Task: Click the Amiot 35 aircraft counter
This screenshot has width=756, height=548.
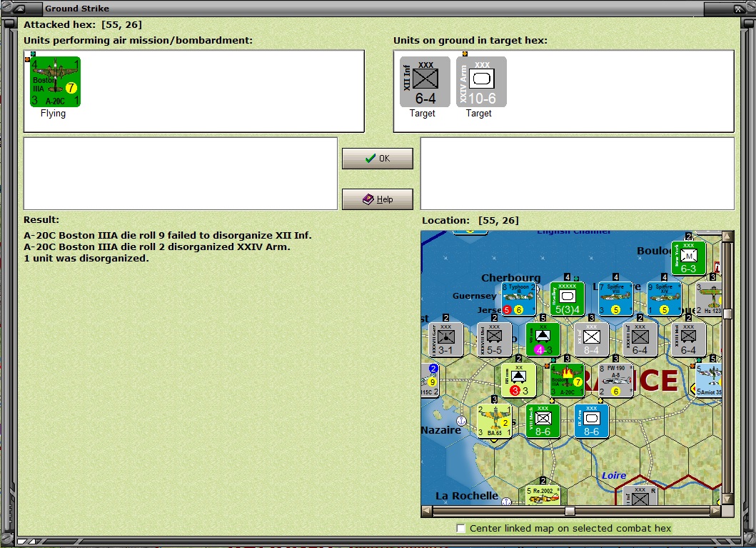Action: pos(709,381)
